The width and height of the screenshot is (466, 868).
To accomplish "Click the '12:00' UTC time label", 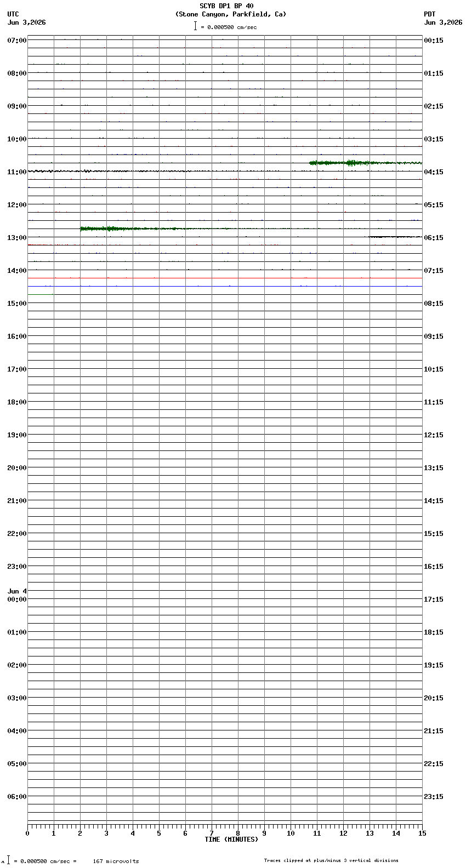I will (17, 205).
